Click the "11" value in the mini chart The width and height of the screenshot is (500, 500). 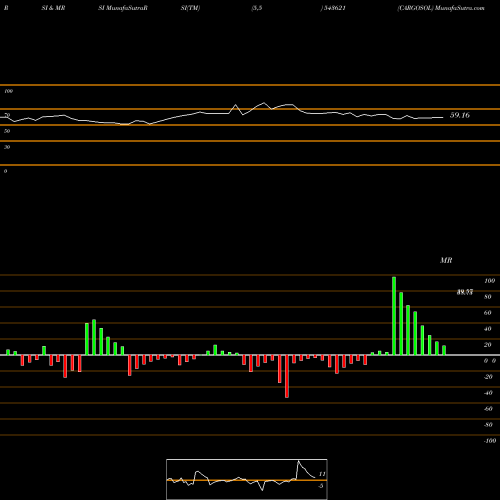[x=322, y=474]
